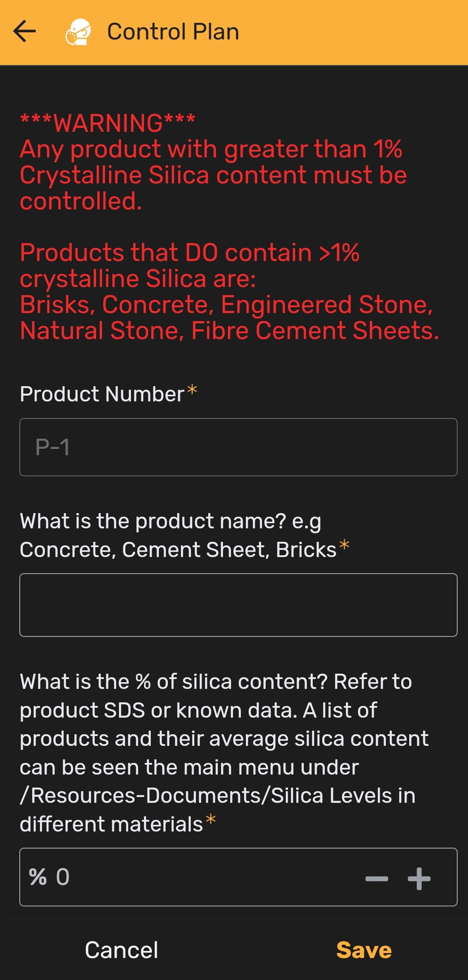Increase silica percentage with plus button
This screenshot has height=980, width=468.
[419, 878]
